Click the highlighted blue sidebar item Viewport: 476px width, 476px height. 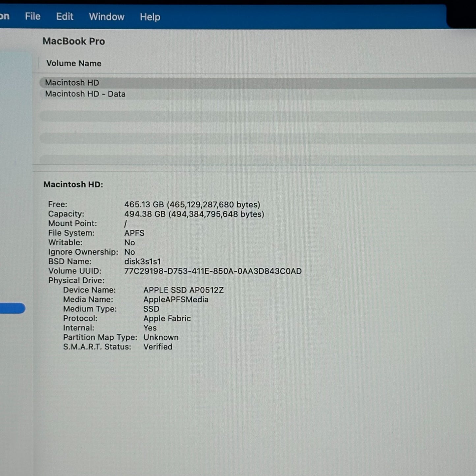coord(12,308)
